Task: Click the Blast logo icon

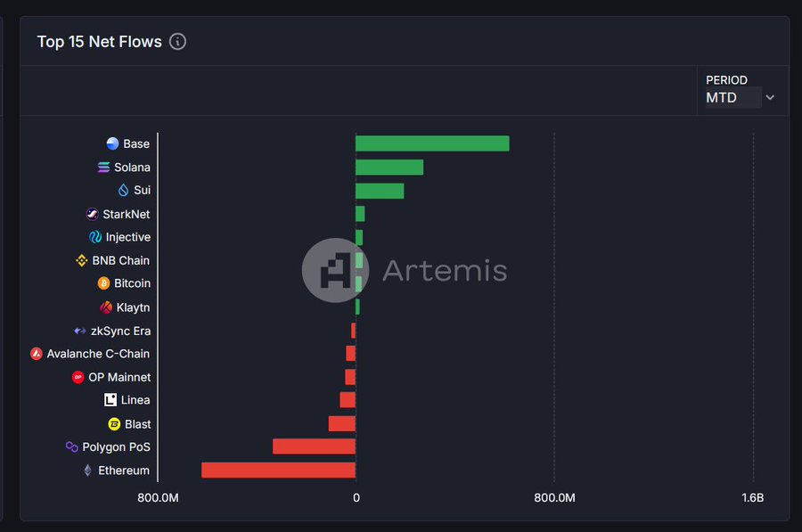Action: [x=114, y=424]
